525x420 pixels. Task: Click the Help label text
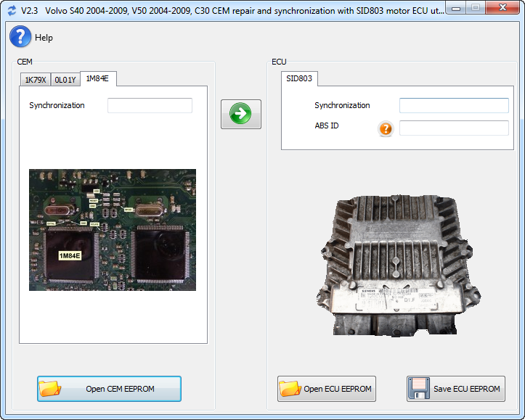click(x=44, y=38)
